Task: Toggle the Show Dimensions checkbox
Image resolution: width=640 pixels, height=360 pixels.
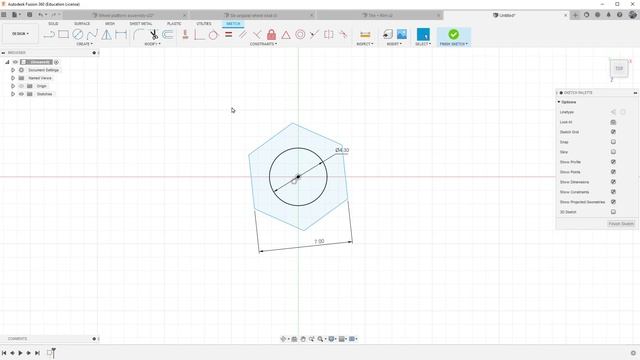Action: click(613, 182)
